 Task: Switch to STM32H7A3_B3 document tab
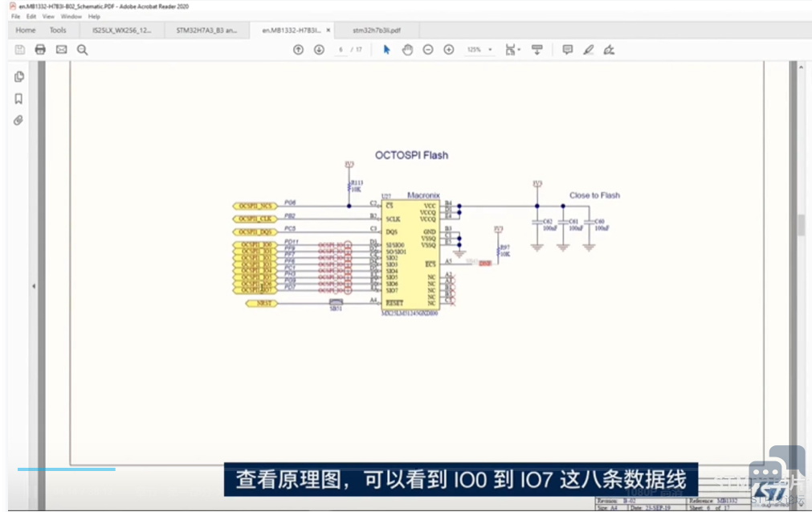(x=206, y=30)
